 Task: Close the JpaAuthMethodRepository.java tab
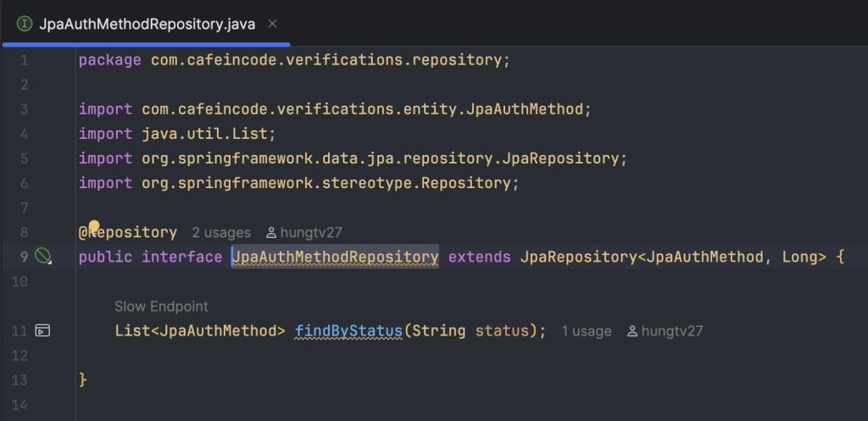click(272, 24)
